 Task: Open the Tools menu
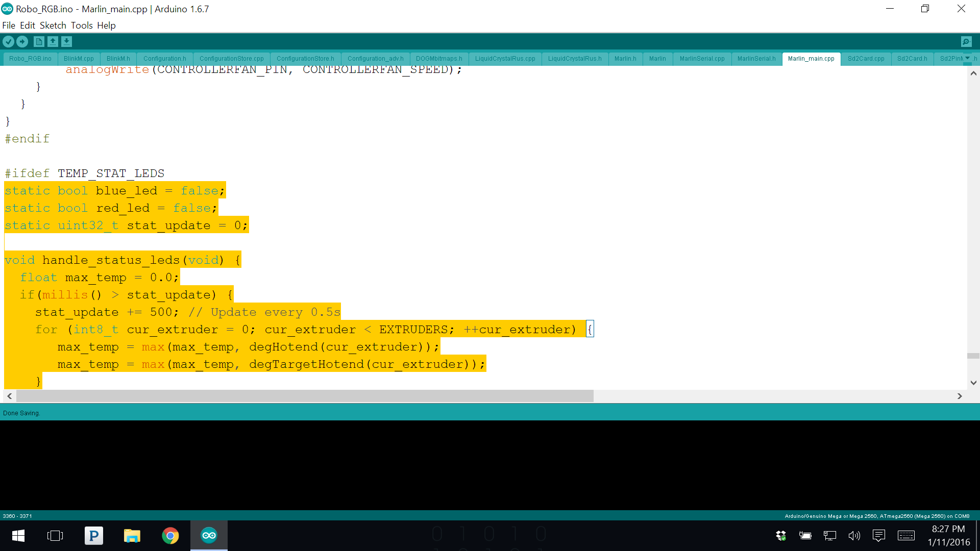82,26
